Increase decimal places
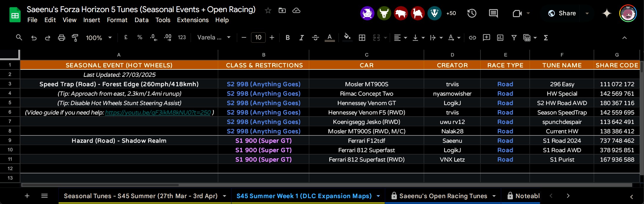This screenshot has height=204, width=644. [168, 37]
